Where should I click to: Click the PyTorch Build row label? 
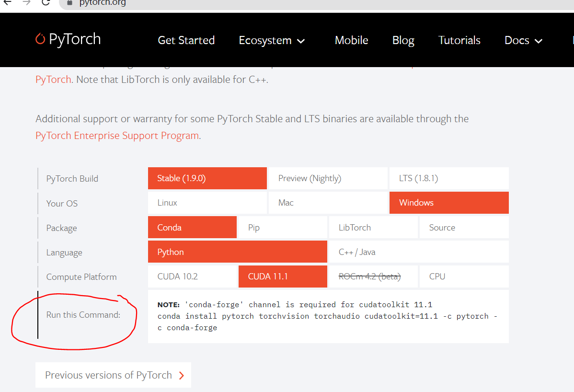[72, 179]
